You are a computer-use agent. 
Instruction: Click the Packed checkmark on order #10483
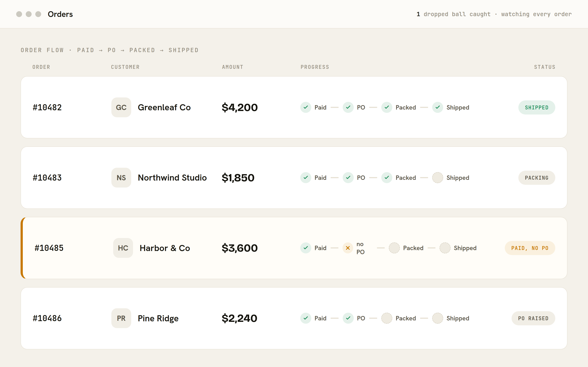(387, 178)
